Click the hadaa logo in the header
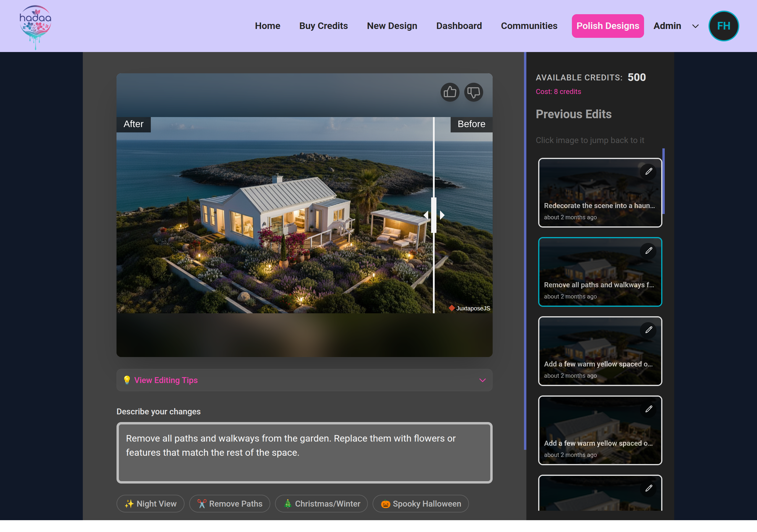Image resolution: width=757 pixels, height=532 pixels. [35, 26]
